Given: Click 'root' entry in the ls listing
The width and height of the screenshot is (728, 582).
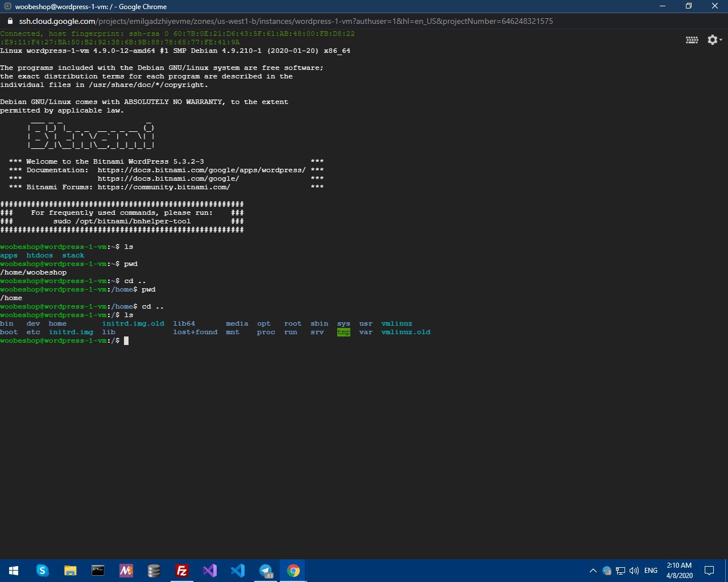Looking at the screenshot, I should tap(293, 323).
